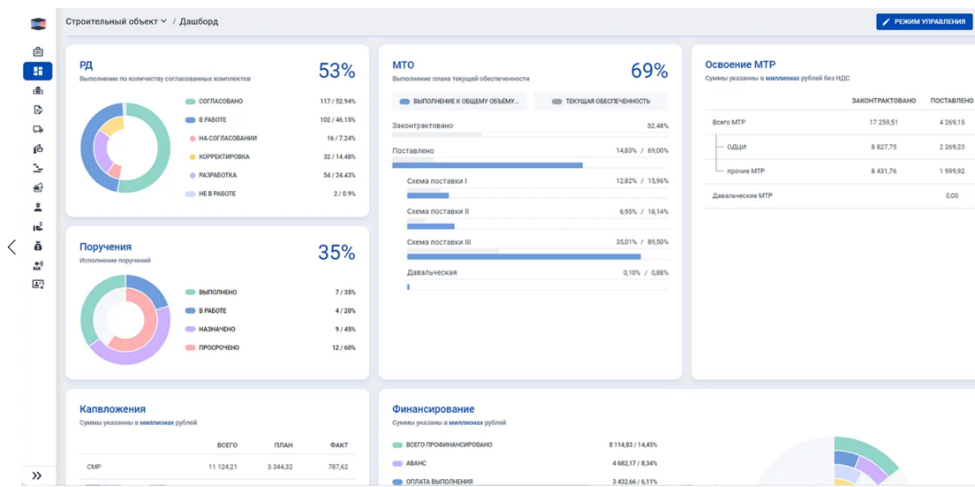
Task: Open the document edit icon in the sidebar
Action: tap(38, 110)
